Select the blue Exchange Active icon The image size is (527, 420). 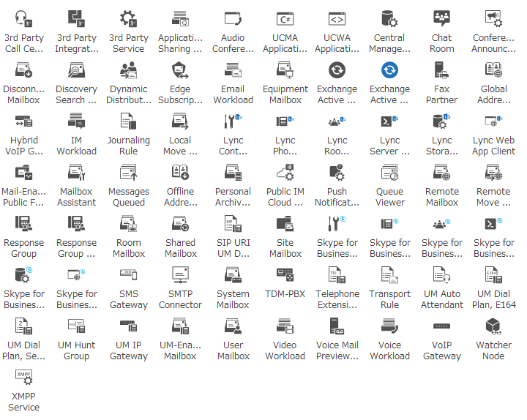[x=389, y=70]
